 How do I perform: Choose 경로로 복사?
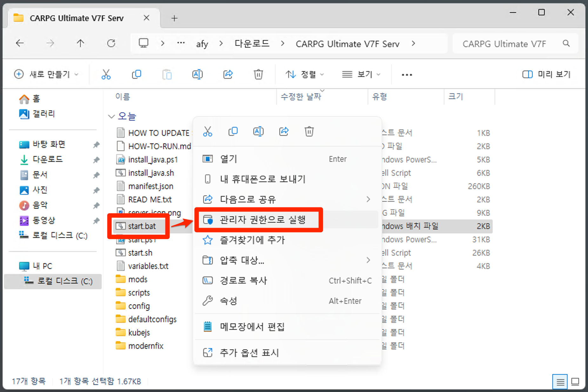point(287,280)
